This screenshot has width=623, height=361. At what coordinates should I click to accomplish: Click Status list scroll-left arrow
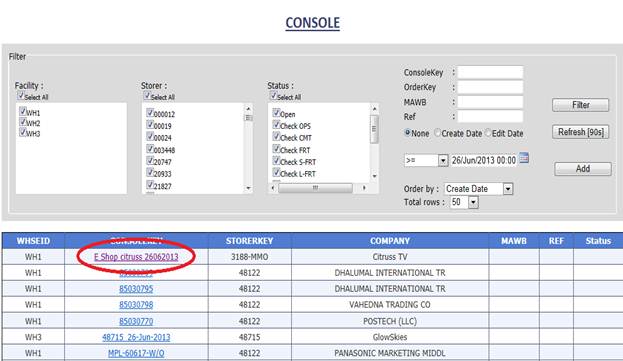click(272, 188)
